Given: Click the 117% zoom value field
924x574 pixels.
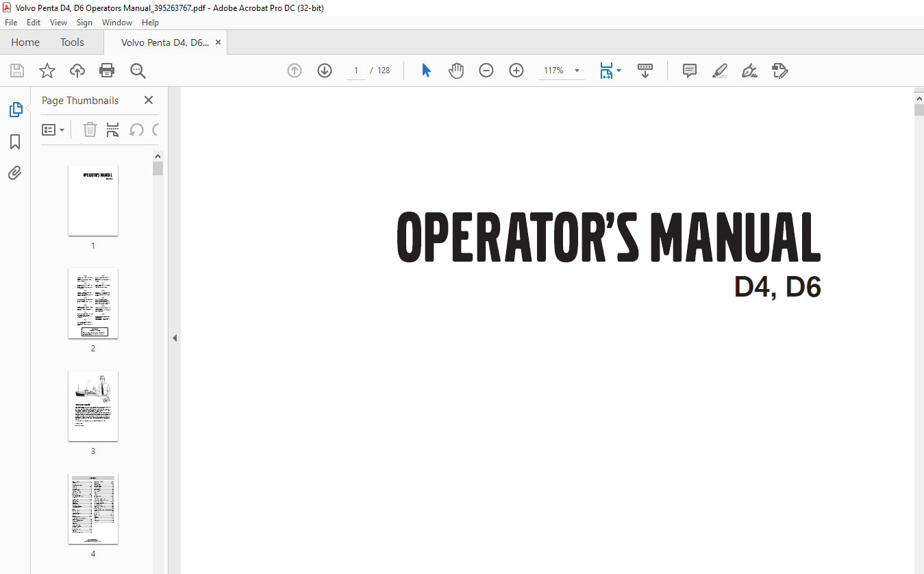Looking at the screenshot, I should click(x=553, y=71).
